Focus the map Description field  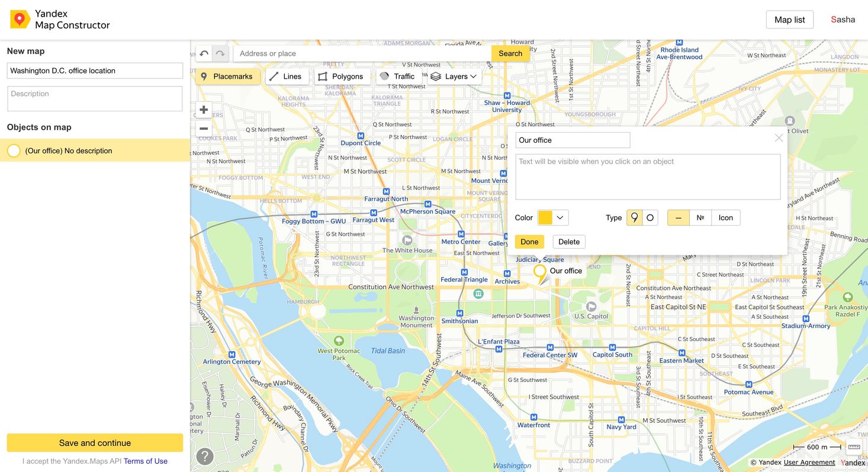pos(95,98)
